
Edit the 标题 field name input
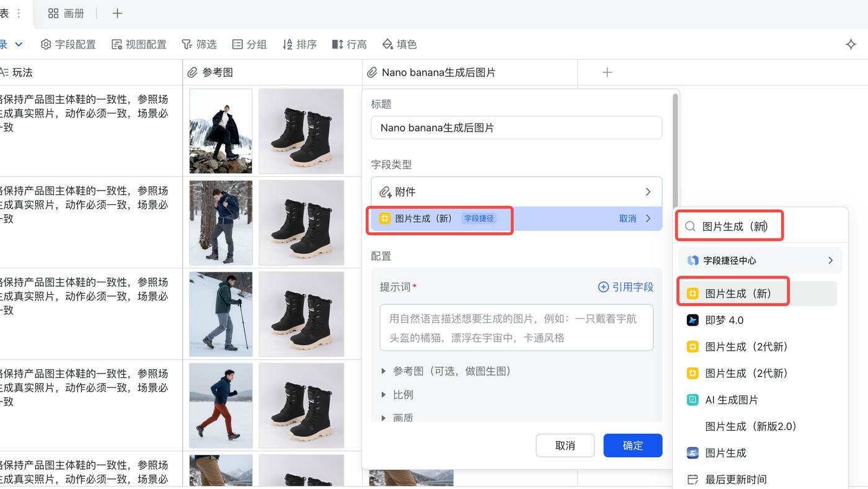point(516,128)
